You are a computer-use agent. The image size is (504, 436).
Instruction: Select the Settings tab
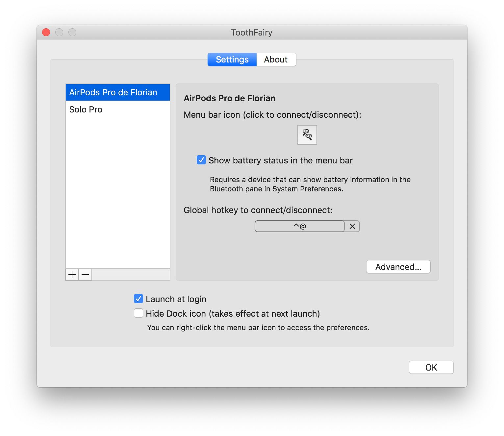pos(232,60)
